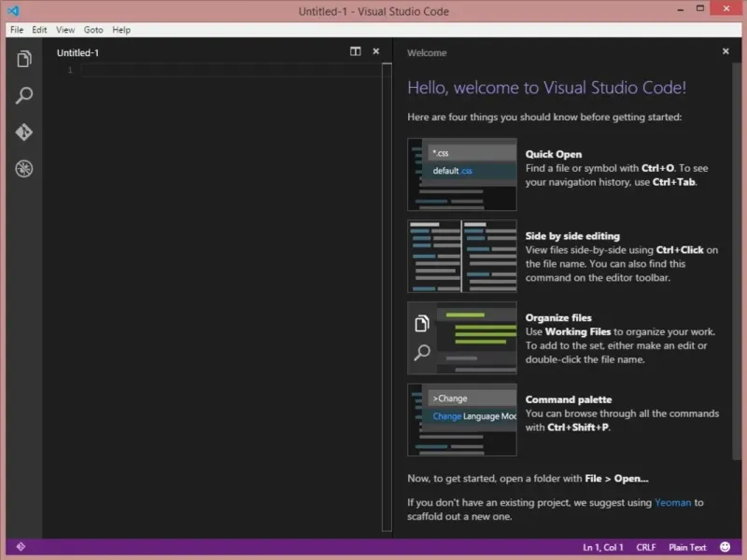Follow the Yeoman link
Screen dimensions: 747x560
[x=672, y=502]
